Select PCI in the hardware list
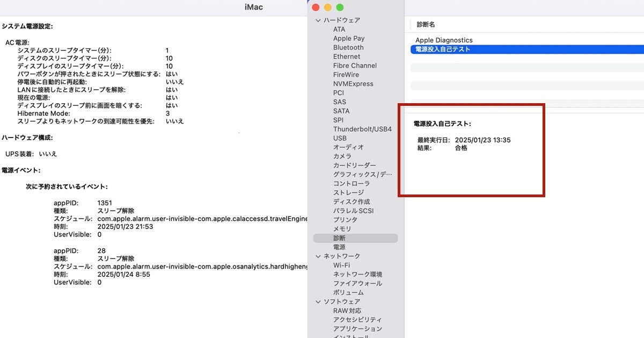The image size is (644, 338). point(339,93)
